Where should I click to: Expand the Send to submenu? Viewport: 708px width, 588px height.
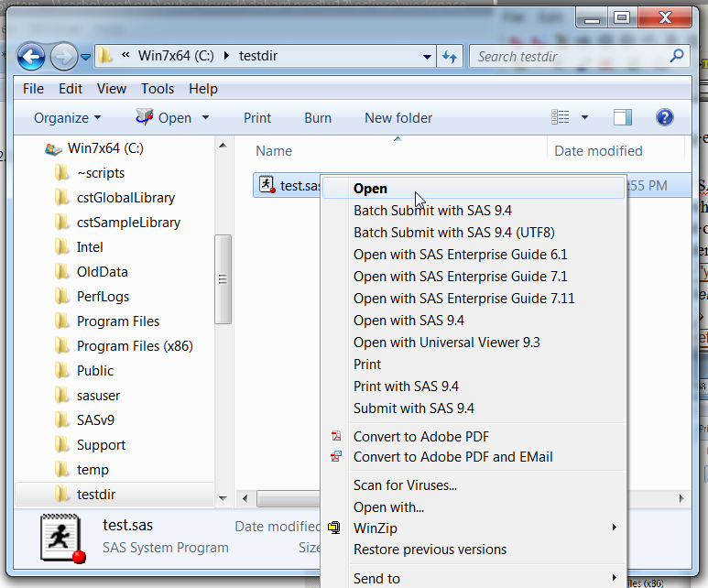point(376,578)
